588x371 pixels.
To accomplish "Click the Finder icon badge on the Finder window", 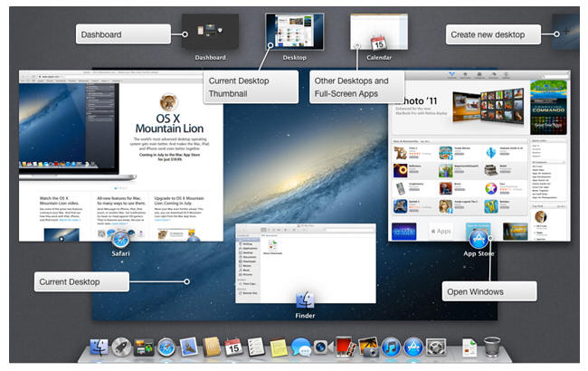I will point(305,300).
